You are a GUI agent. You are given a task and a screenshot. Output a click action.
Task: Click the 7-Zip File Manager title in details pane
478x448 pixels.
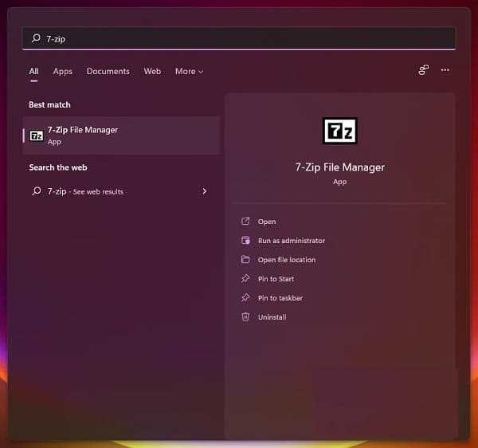tap(339, 167)
